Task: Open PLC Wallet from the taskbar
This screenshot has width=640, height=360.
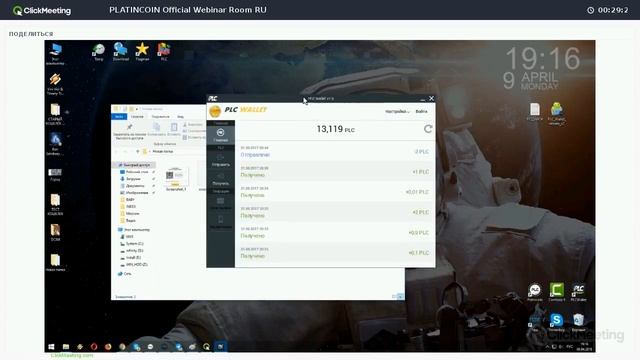Action: click(x=220, y=347)
